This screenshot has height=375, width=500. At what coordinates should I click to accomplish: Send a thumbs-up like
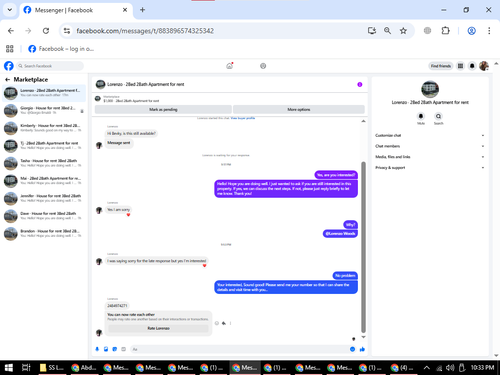click(x=362, y=349)
